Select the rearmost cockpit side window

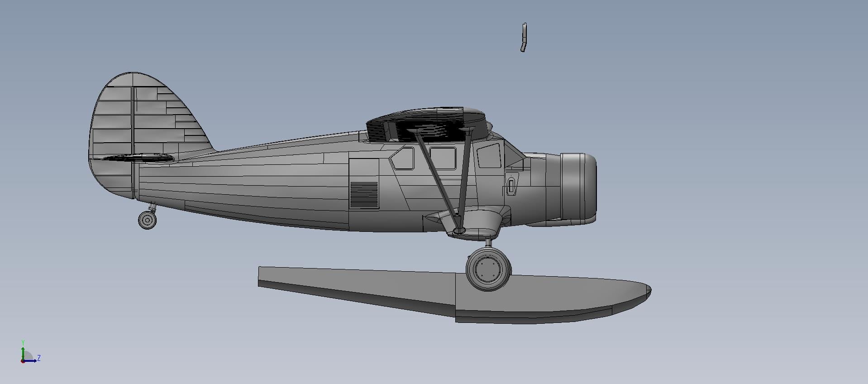402,158
